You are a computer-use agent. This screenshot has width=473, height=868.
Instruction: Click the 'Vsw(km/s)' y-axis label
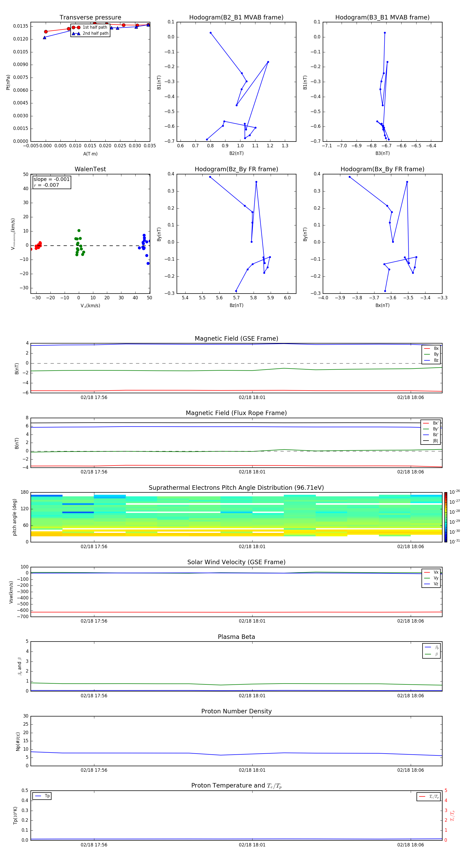(x=11, y=592)
